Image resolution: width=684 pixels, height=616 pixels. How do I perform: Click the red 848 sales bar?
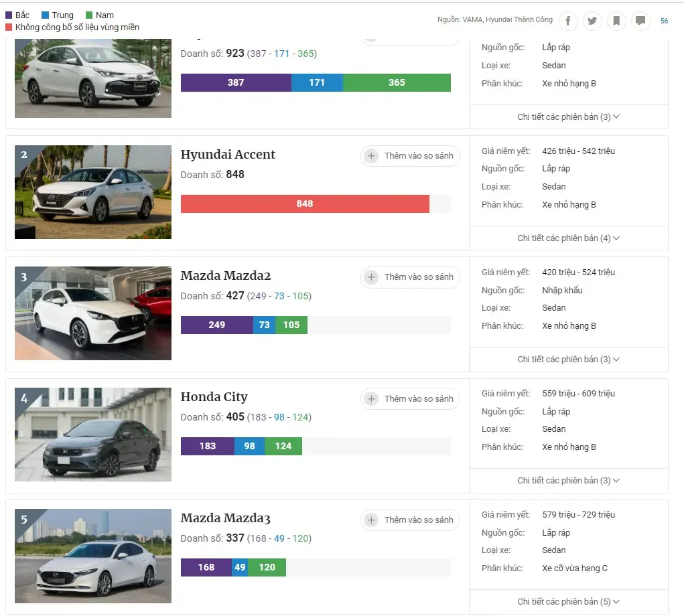(305, 204)
